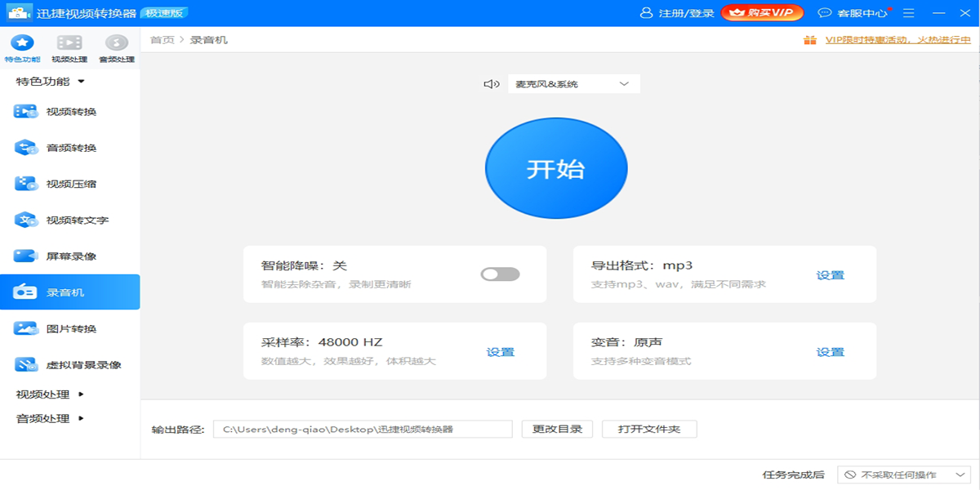
Task: Open 音频转换 from the sidebar
Action: pyautogui.click(x=26, y=148)
